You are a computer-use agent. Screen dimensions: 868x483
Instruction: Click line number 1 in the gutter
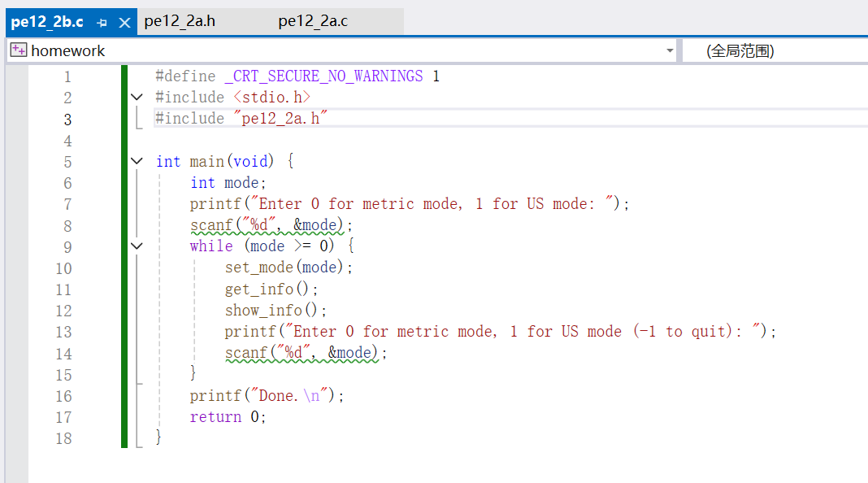(x=67, y=76)
